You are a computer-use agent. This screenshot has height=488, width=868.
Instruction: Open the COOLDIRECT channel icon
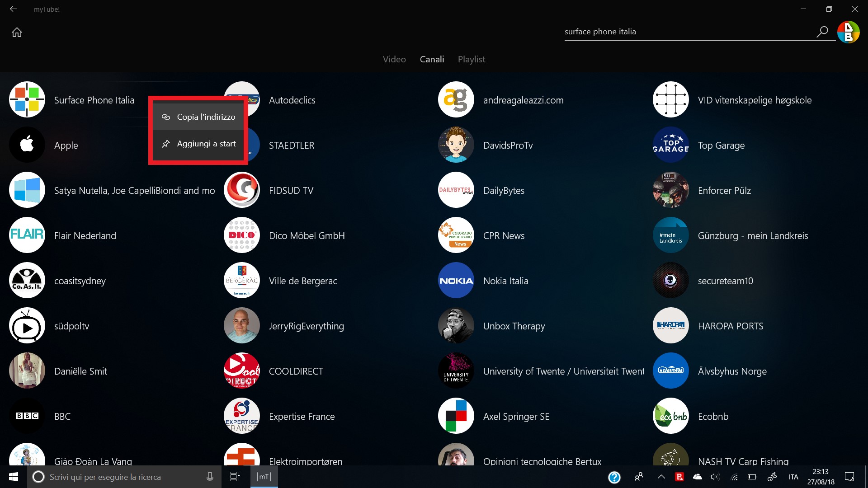click(x=242, y=371)
